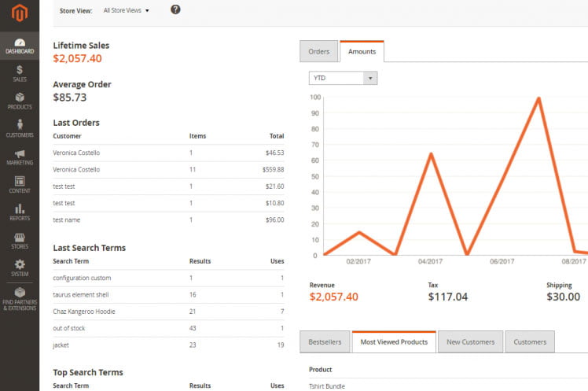Click the Last Search Terms Uses header
The width and height of the screenshot is (588, 391).
click(x=277, y=261)
